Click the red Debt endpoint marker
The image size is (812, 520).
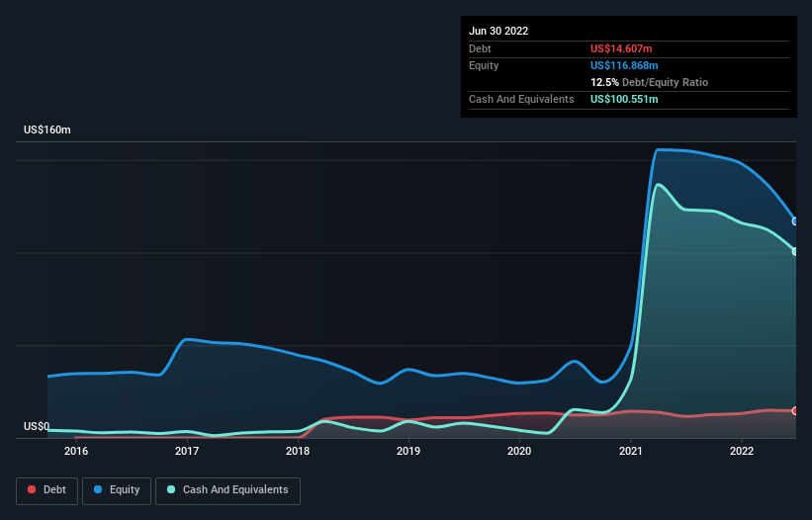click(795, 411)
